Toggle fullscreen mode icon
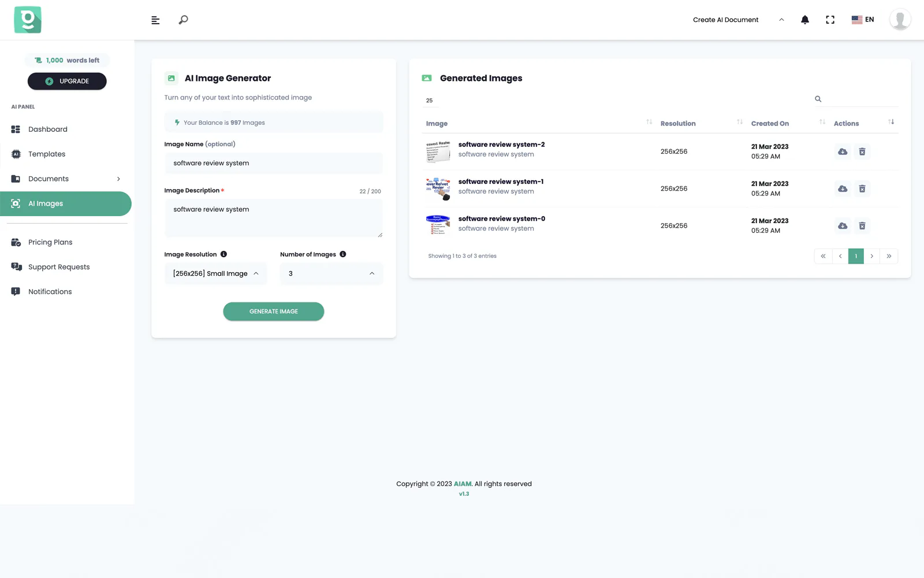 (x=830, y=20)
